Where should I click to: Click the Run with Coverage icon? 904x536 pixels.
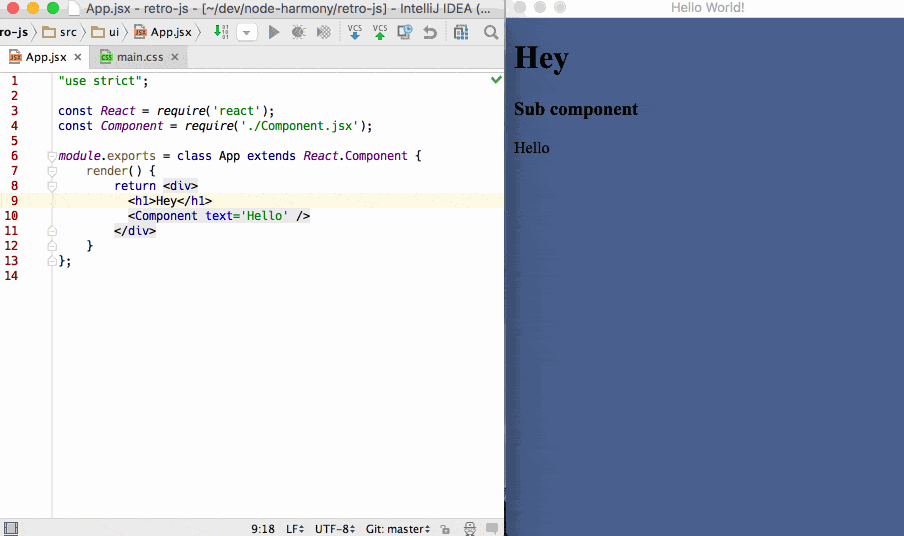[323, 32]
